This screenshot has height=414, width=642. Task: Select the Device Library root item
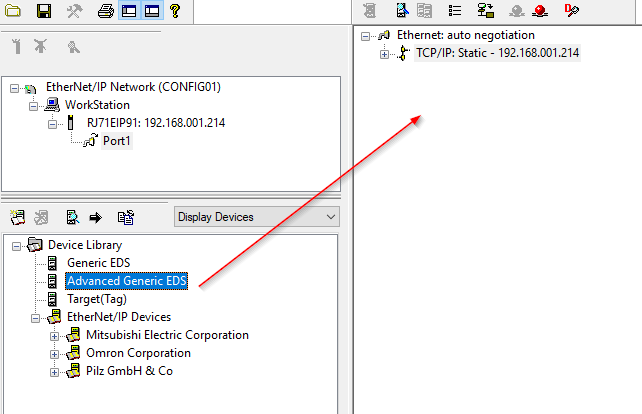[85, 245]
